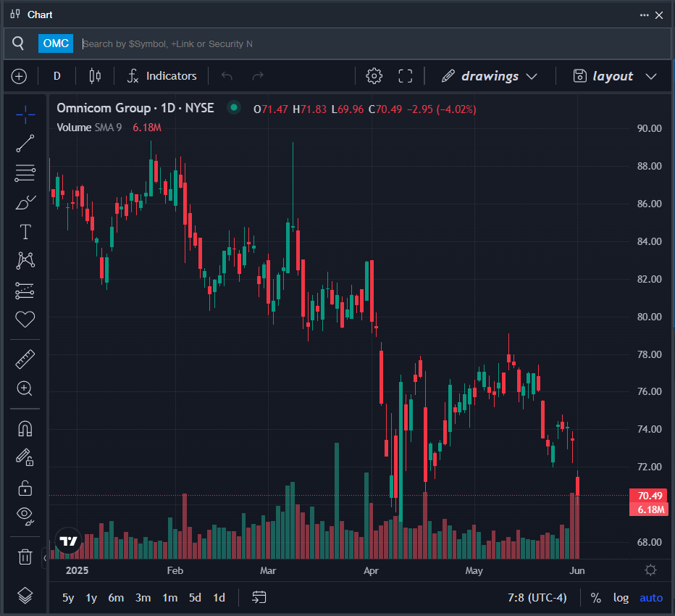675x616 pixels.
Task: Select the brush drawing tool
Action: coord(25,202)
